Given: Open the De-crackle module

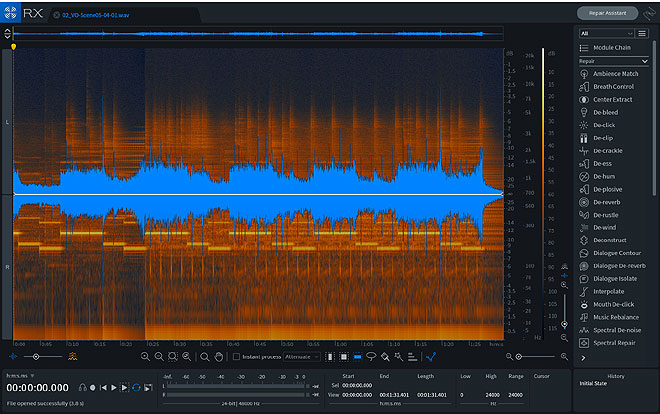Looking at the screenshot, I should click(601, 151).
